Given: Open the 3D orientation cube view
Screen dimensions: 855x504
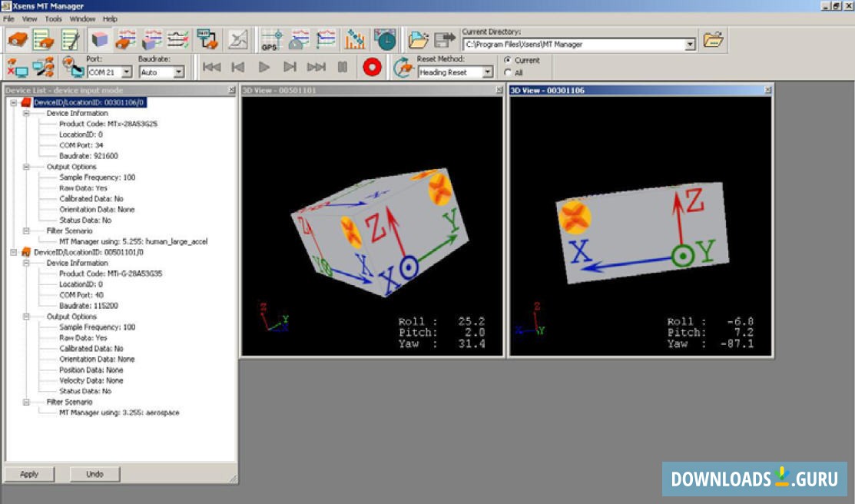Looking at the screenshot, I should [99, 40].
